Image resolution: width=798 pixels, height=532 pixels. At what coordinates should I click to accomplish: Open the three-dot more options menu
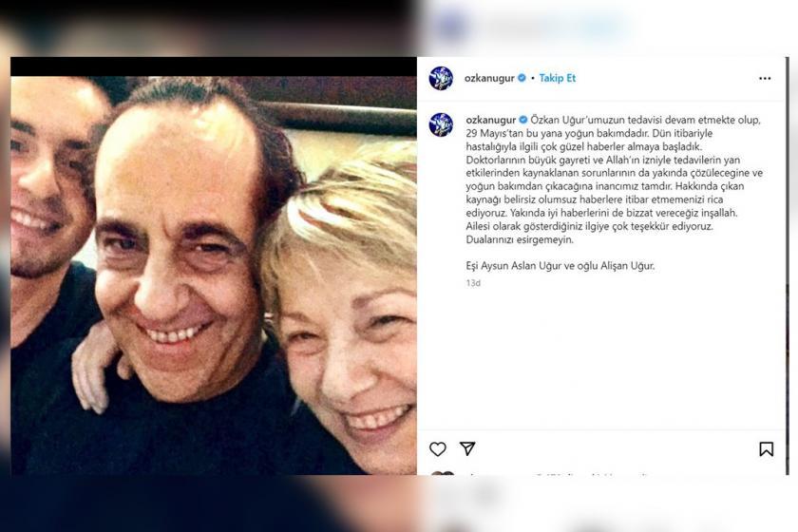[765, 79]
